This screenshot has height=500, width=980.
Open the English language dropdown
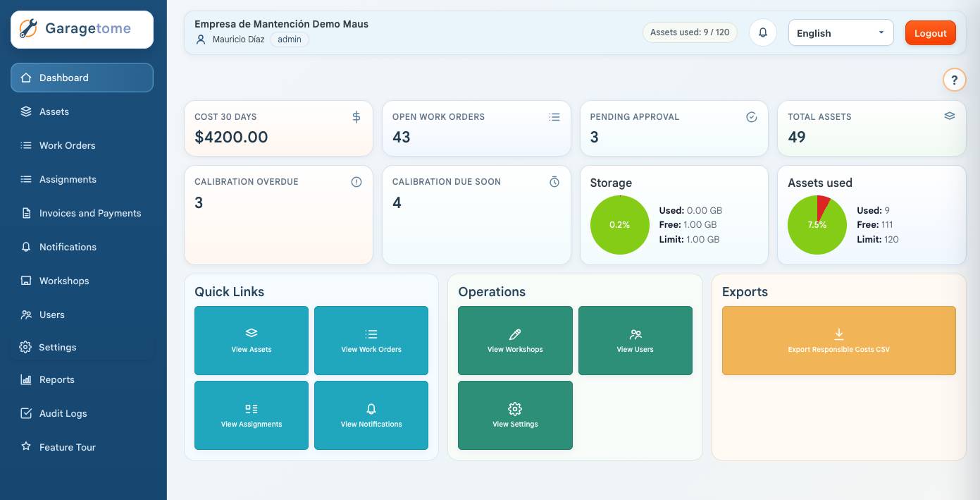coord(841,32)
